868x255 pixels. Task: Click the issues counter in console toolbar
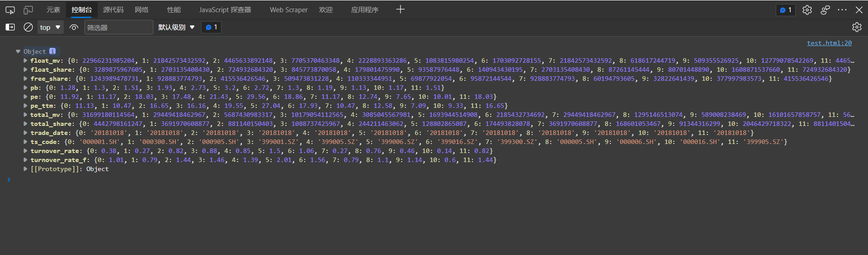211,27
